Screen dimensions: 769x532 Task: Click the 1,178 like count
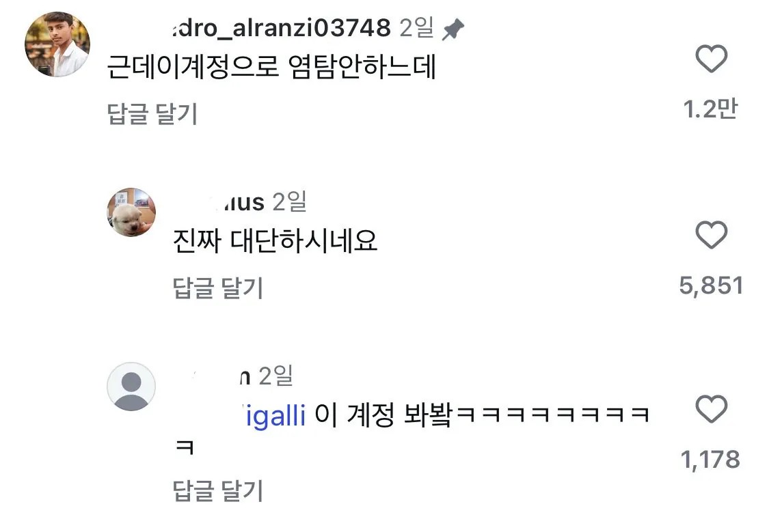[711, 460]
